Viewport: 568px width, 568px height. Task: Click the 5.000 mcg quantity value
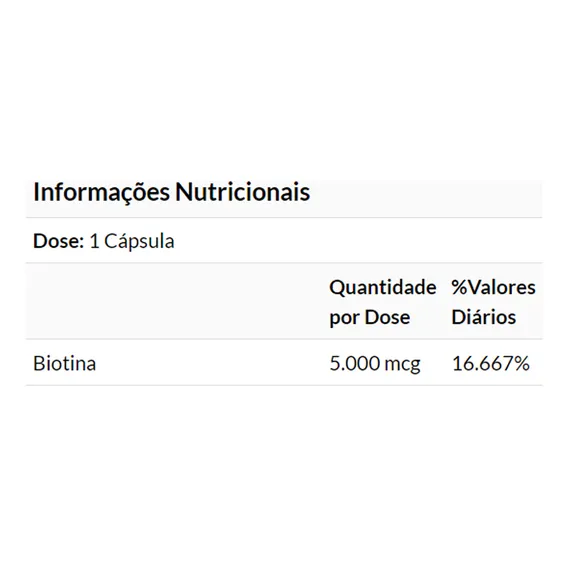click(375, 363)
